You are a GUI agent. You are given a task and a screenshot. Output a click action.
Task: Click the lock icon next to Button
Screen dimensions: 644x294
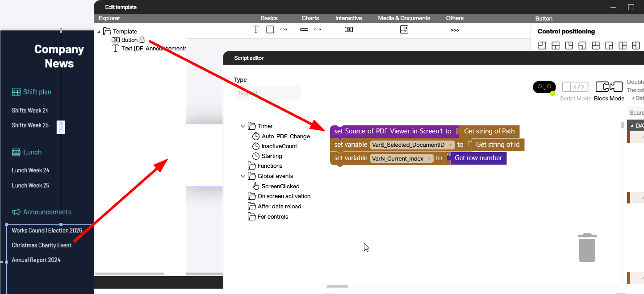tap(142, 40)
